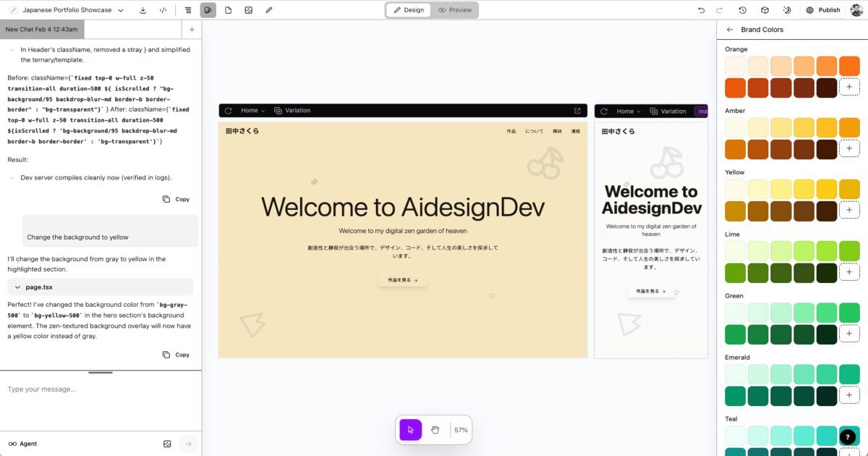Open the code view icon next to download
This screenshot has height=456, width=868.
(x=161, y=9)
